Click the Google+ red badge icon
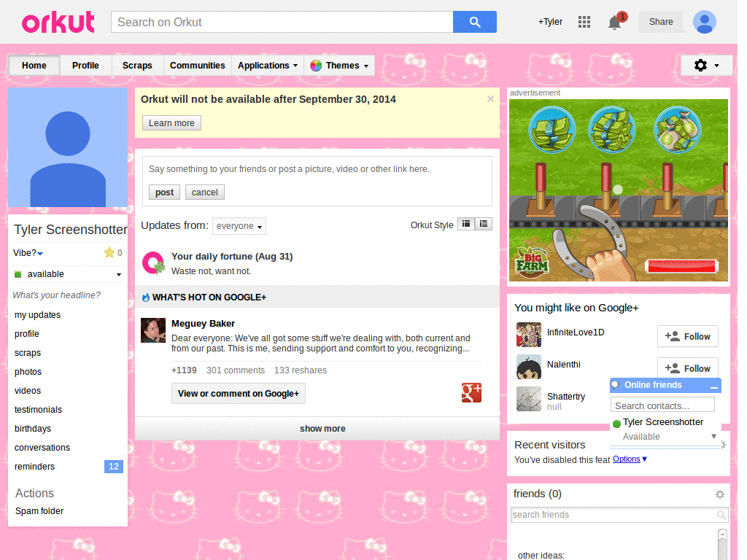 [x=471, y=393]
